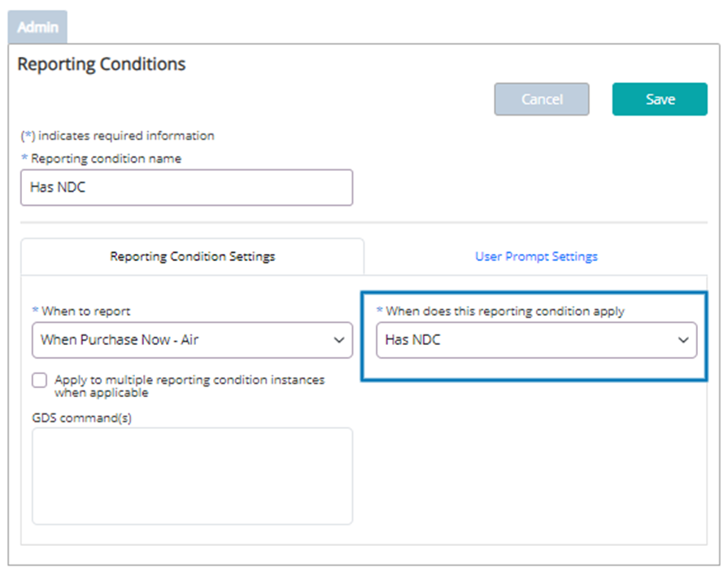The image size is (728, 576).
Task: Click the 'When does this reporting condition apply' label
Action: pos(505,312)
